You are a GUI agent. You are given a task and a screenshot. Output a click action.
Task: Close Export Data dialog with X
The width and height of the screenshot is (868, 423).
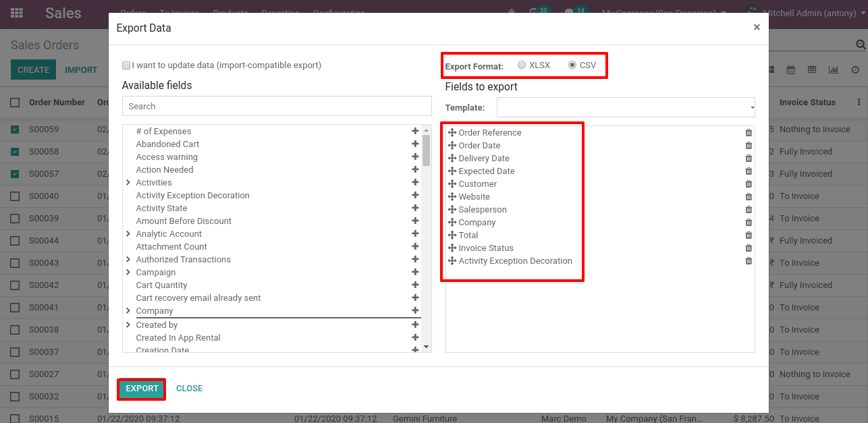[x=757, y=28]
